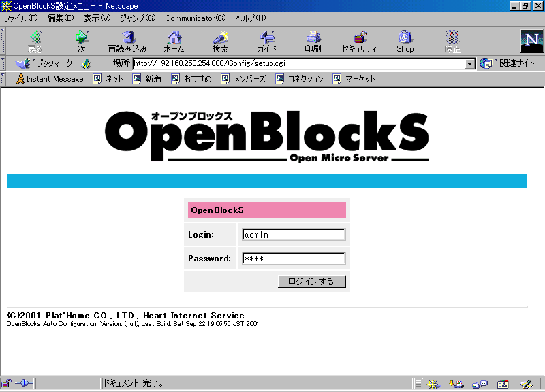545x392 pixels.
Task: Open the ヘルプ(H) menu
Action: click(251, 18)
